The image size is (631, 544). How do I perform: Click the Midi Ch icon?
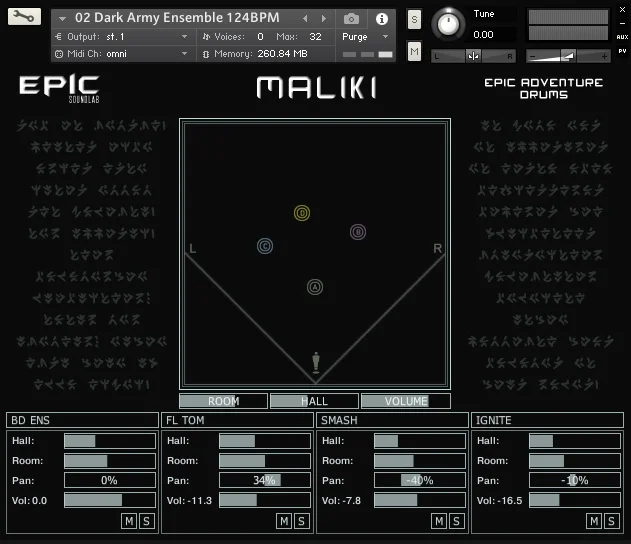[x=59, y=54]
